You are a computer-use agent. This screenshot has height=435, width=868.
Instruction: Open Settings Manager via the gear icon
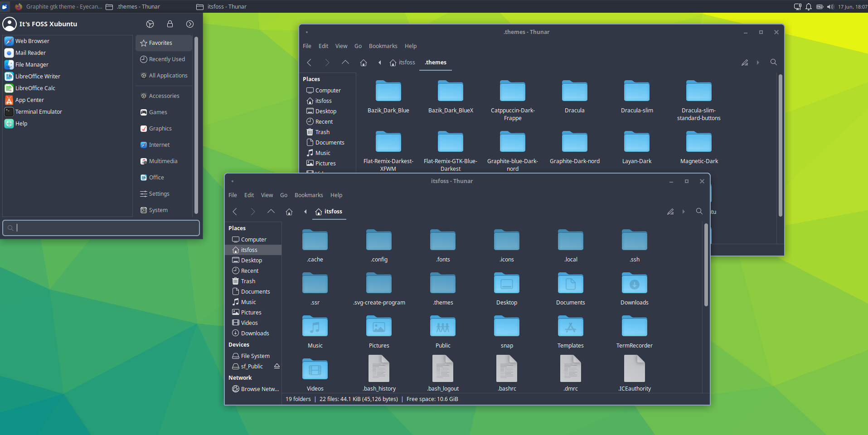pos(150,24)
